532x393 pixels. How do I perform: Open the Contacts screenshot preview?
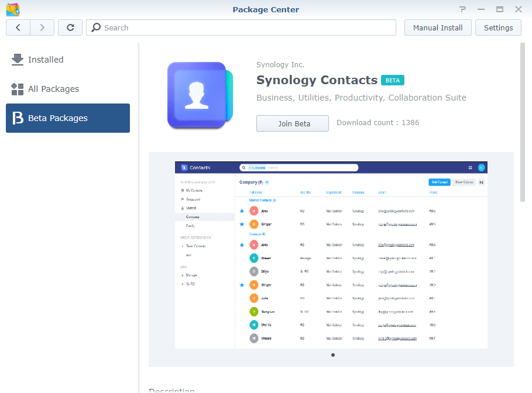(331, 255)
